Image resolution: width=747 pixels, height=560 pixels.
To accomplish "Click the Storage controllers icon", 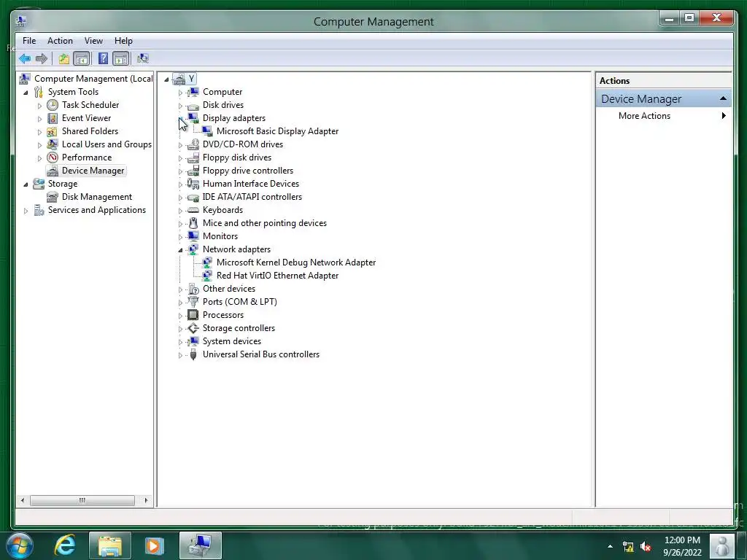I will coord(193,328).
